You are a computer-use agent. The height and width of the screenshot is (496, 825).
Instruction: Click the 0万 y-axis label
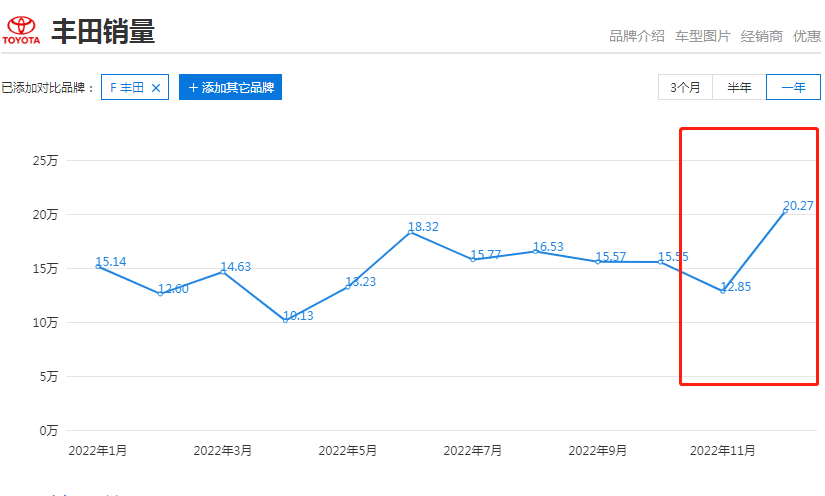coord(48,431)
